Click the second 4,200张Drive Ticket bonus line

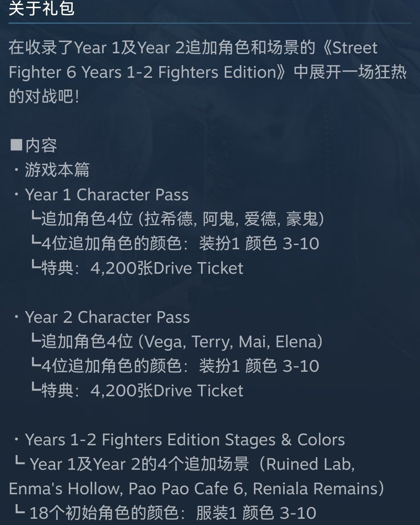[137, 390]
